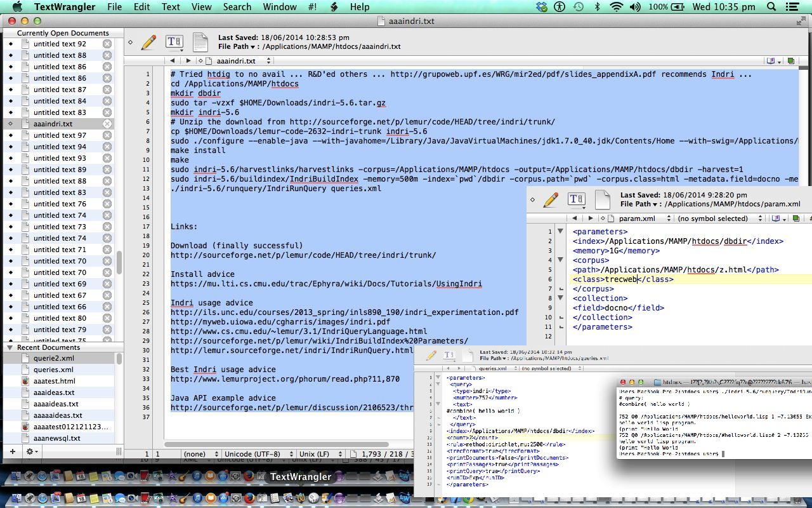Open the Dropbox menu bar icon

(x=541, y=7)
